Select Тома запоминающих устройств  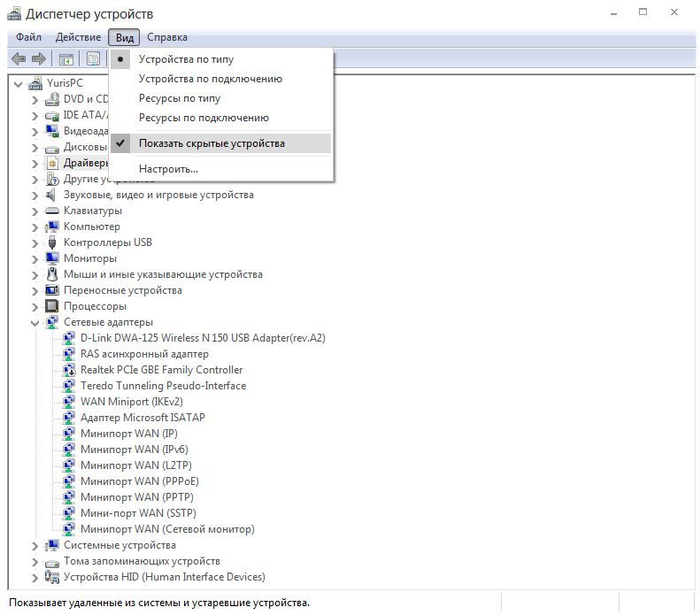tap(142, 561)
